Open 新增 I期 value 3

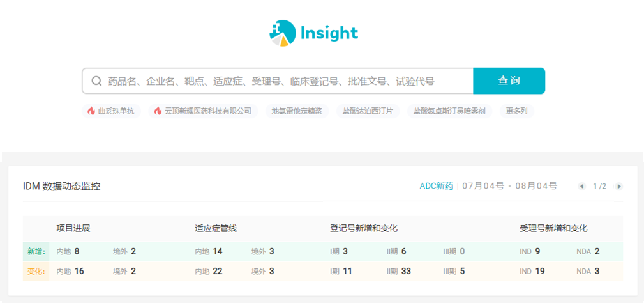coord(345,251)
